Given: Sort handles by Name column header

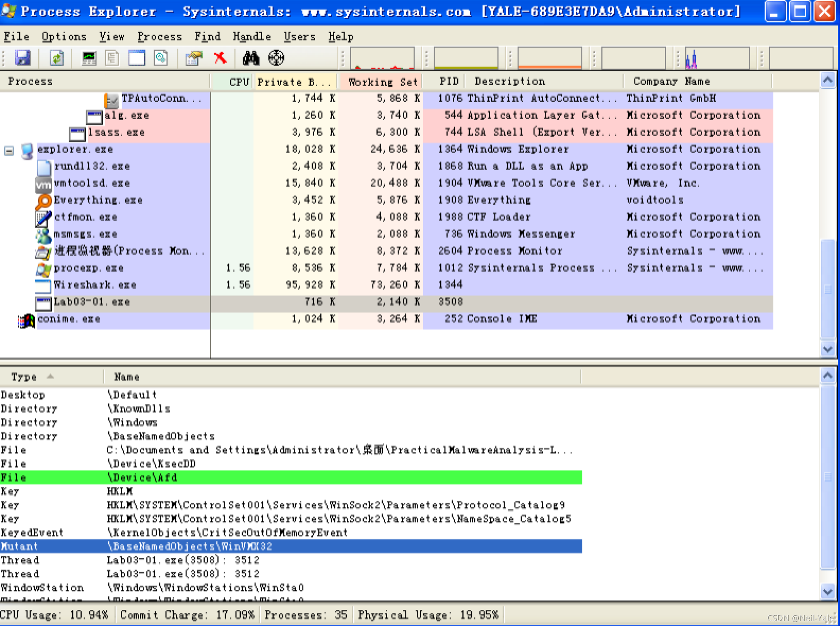Looking at the screenshot, I should pos(342,377).
